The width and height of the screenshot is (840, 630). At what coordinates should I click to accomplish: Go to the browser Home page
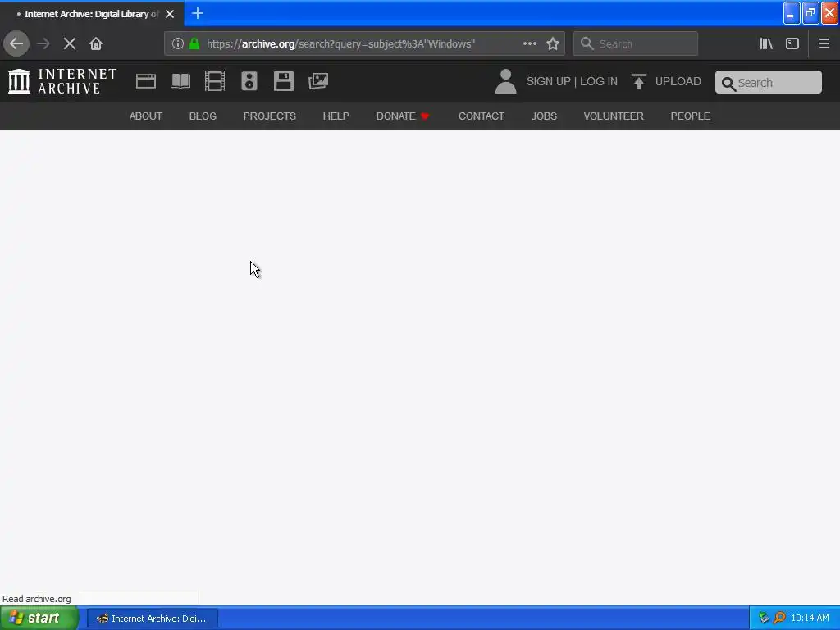(x=96, y=44)
